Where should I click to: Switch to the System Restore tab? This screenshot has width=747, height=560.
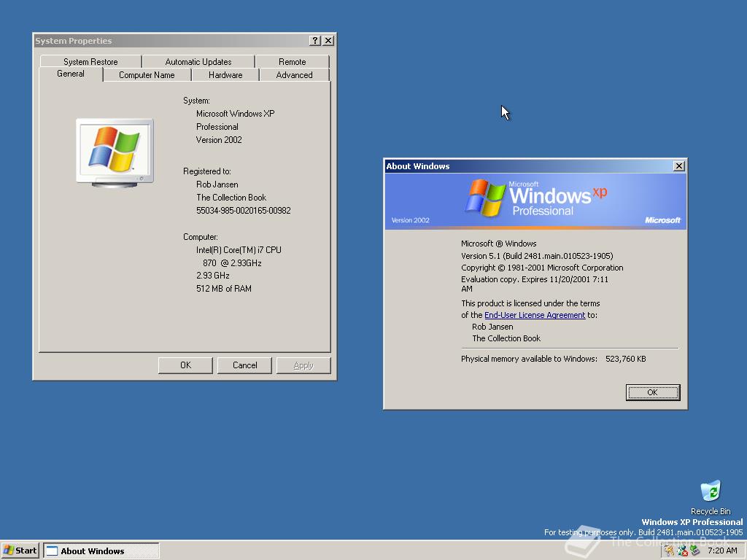point(90,62)
